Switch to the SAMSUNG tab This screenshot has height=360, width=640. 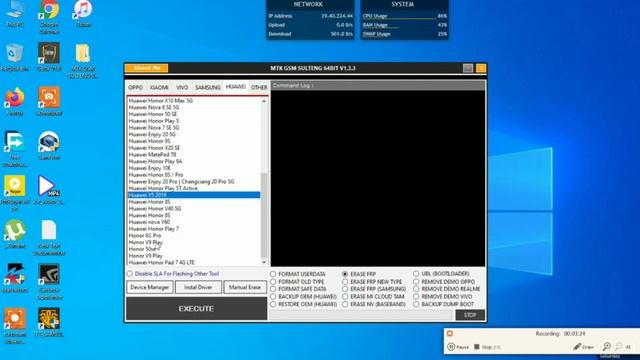(x=208, y=87)
